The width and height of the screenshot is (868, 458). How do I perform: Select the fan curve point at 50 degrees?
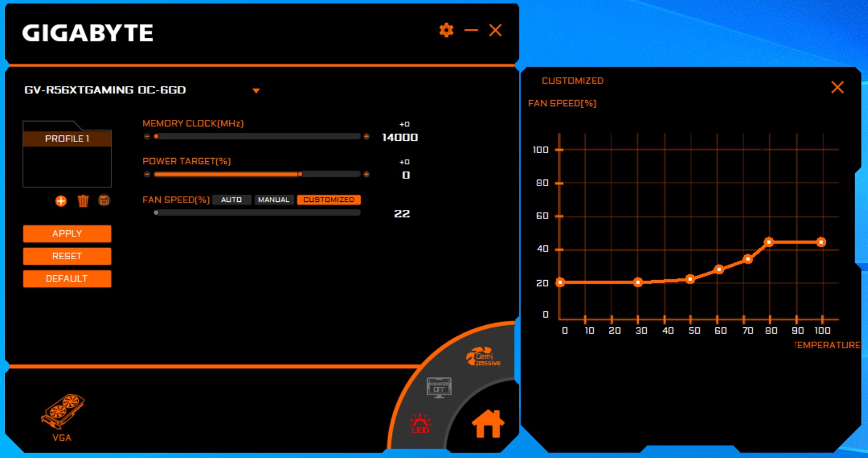coord(690,279)
